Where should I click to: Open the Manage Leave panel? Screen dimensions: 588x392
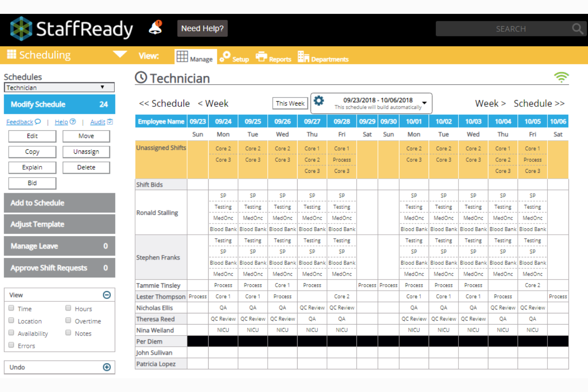[x=60, y=246]
